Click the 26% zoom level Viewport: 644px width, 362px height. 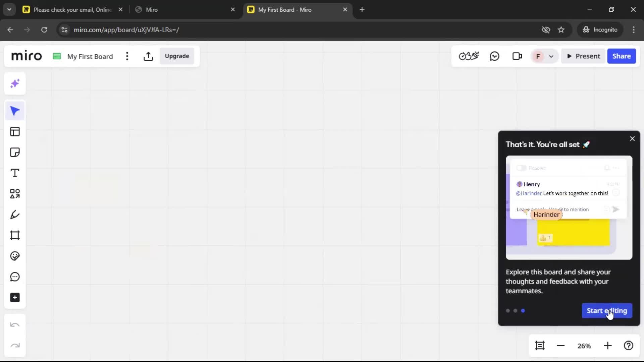(584, 346)
